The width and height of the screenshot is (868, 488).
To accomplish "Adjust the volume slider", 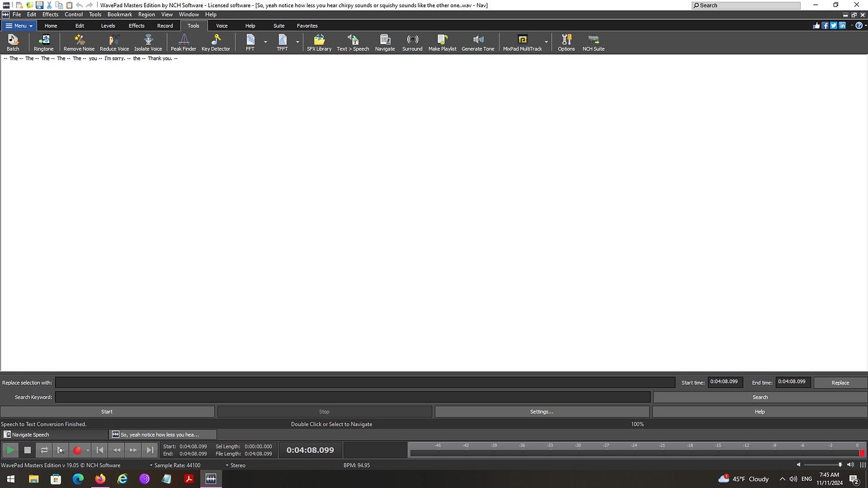I will click(x=823, y=465).
